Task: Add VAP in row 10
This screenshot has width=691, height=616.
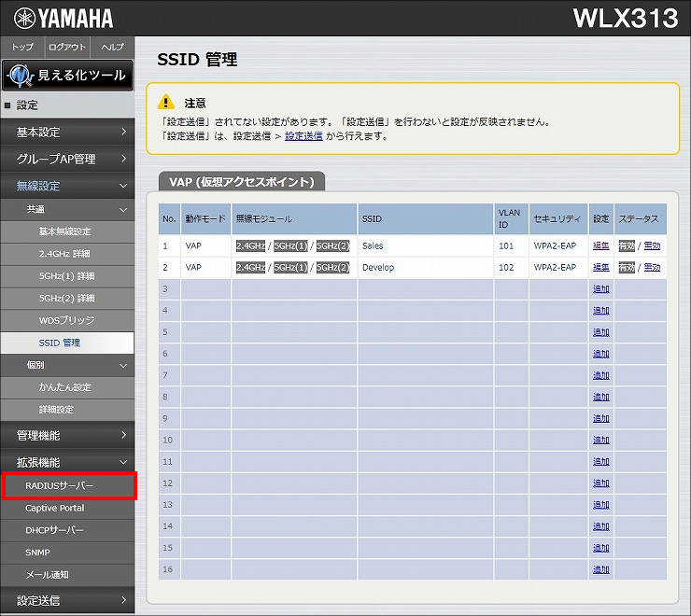Action: coord(600,440)
